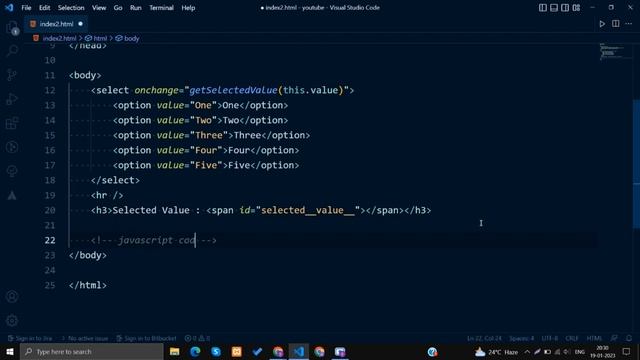
Task: Change line ending via CRLF status item
Action: coord(571,338)
